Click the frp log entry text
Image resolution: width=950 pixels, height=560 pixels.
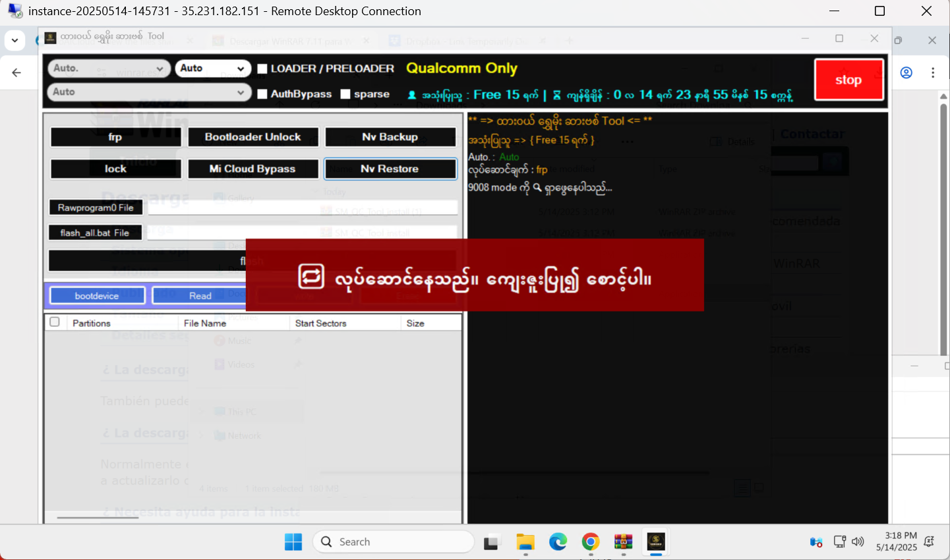point(542,170)
